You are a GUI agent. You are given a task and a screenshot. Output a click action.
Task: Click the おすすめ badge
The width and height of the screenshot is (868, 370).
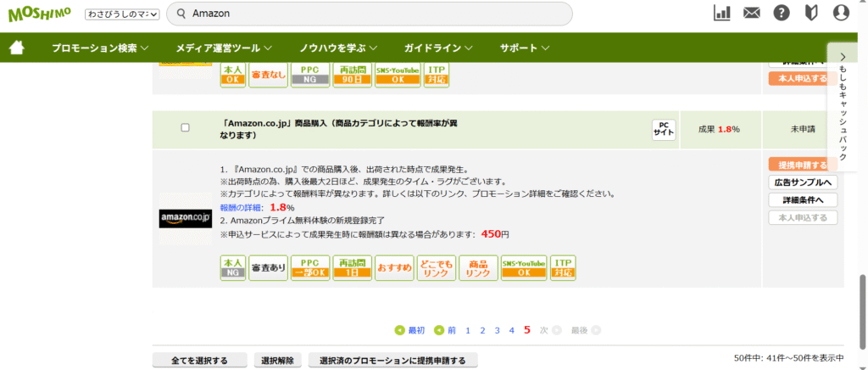click(394, 268)
